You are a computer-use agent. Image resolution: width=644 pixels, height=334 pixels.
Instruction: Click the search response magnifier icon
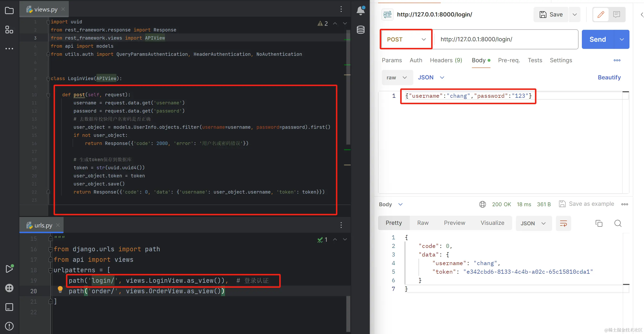(618, 223)
